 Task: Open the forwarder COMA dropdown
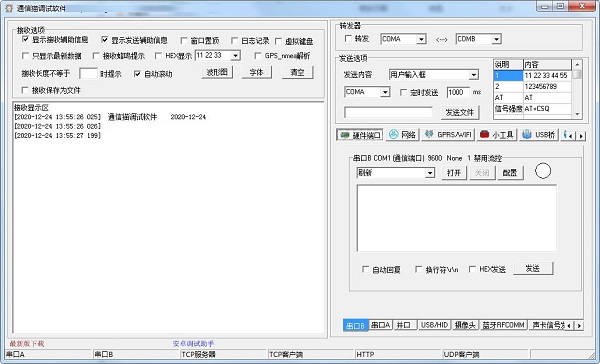[x=421, y=39]
